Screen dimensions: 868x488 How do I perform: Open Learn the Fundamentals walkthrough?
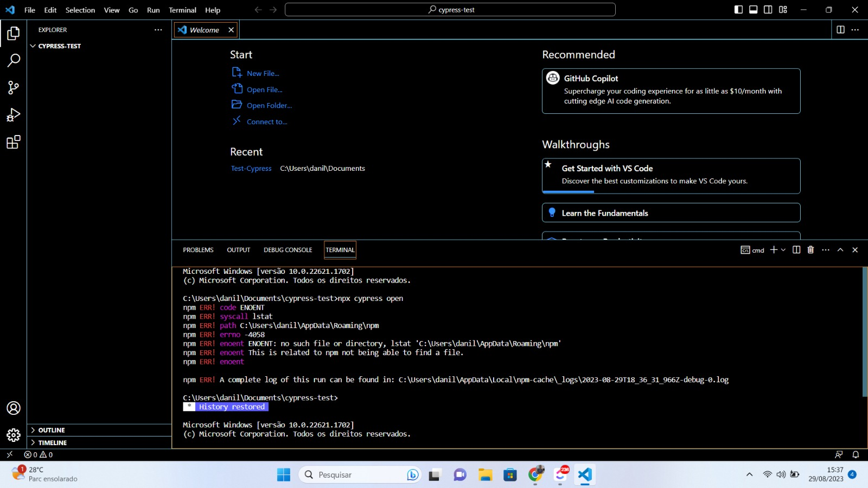point(671,213)
